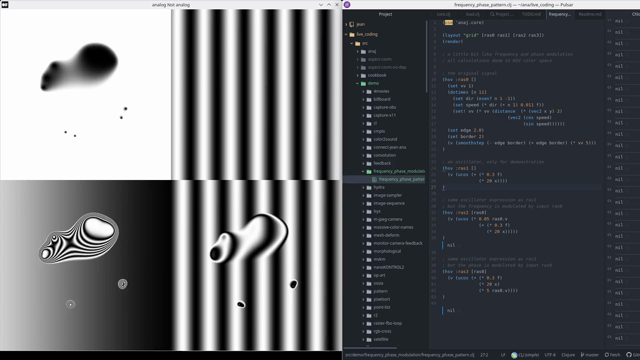This screenshot has height=360, width=640.
Task: Click the plain stripes pane in analog window
Action: pyautogui.click(x=256, y=94)
